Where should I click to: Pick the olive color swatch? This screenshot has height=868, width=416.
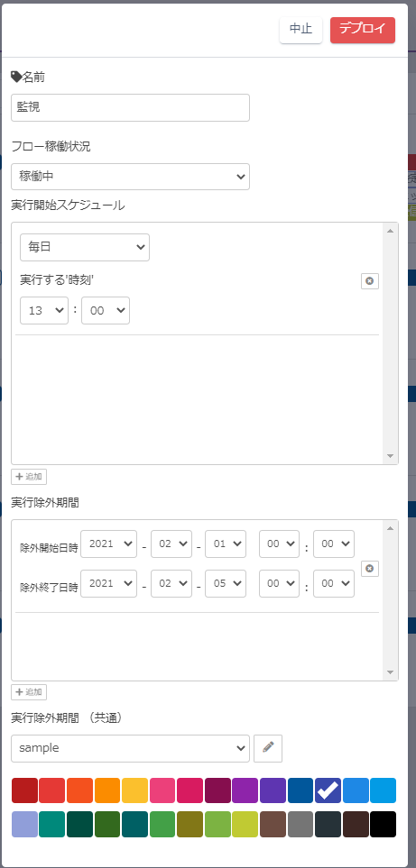click(x=190, y=824)
